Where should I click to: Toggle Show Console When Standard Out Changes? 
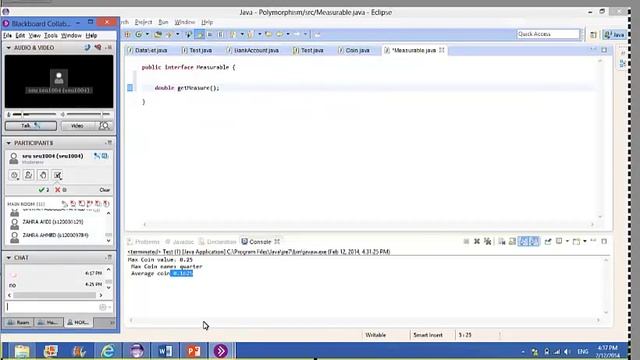pyautogui.click(x=523, y=242)
